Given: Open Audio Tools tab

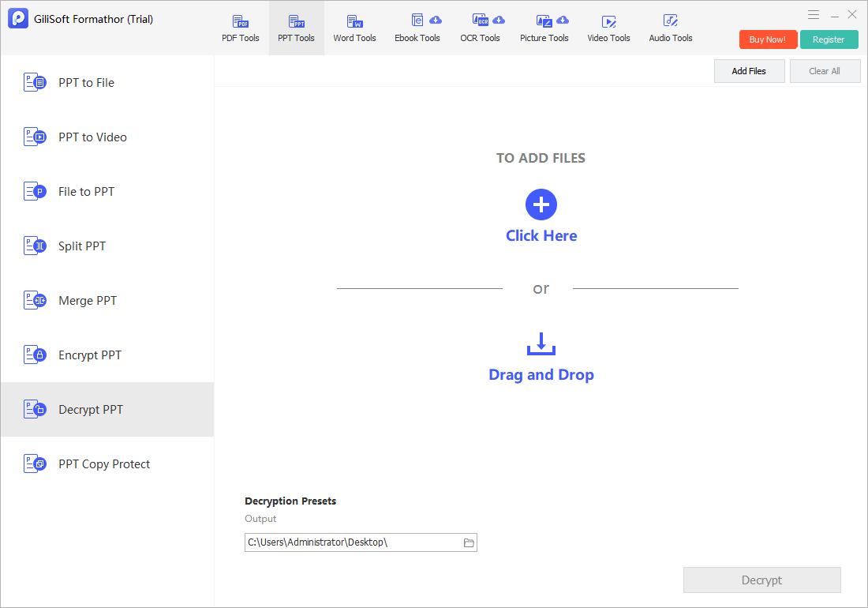Looking at the screenshot, I should (x=671, y=28).
